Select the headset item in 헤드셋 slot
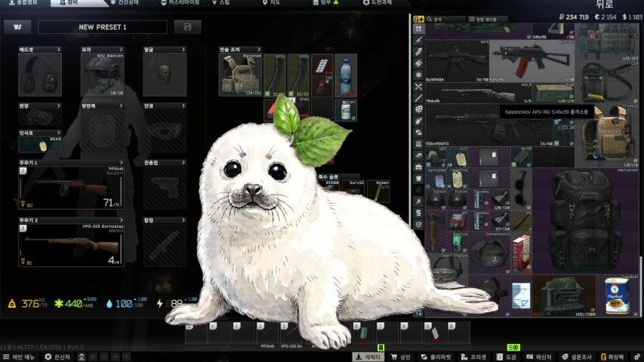The width and height of the screenshot is (644, 362). point(40,75)
